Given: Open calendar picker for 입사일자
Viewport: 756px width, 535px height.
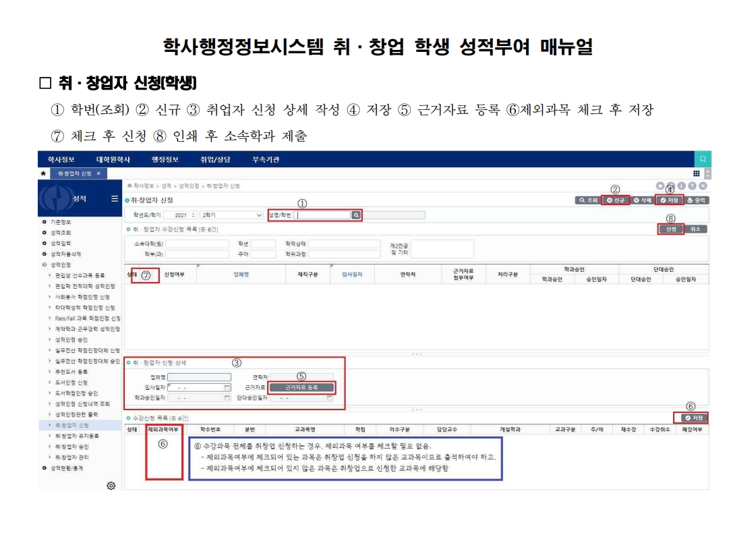Looking at the screenshot, I should click(x=227, y=388).
